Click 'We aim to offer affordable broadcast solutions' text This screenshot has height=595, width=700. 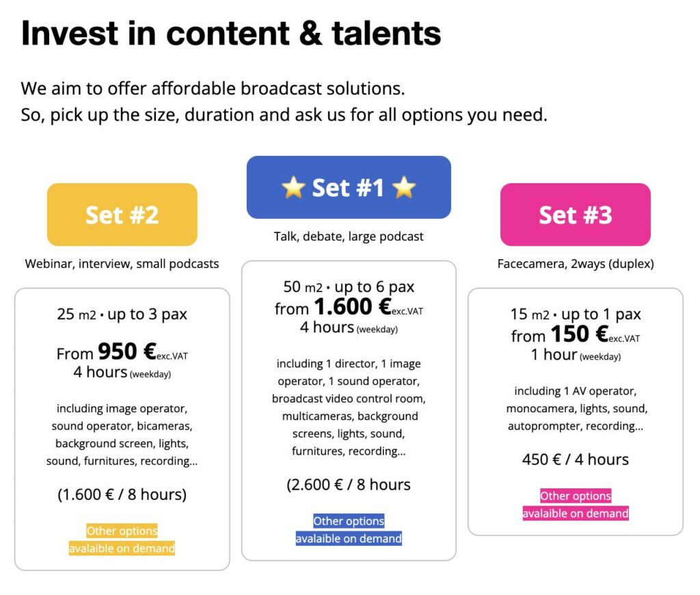coord(213,88)
